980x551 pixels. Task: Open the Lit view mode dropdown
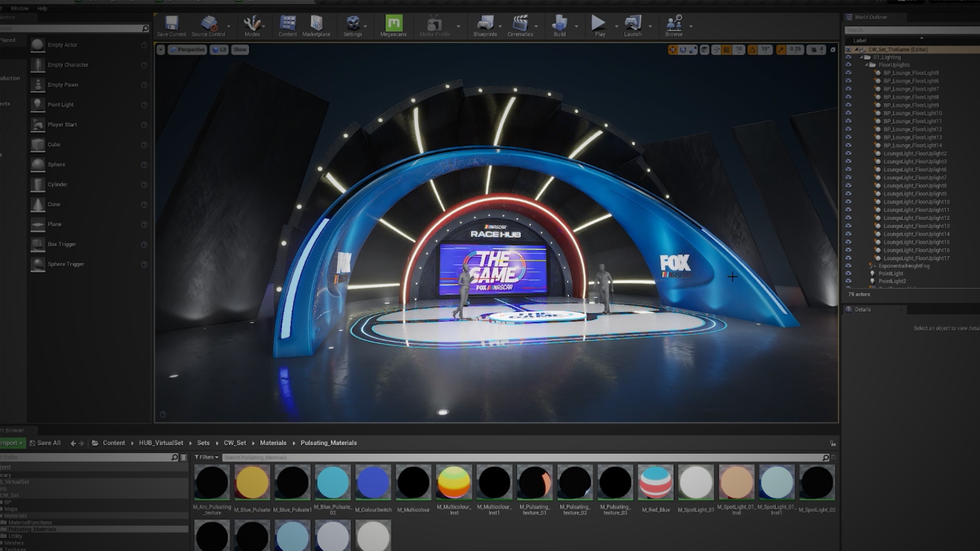coord(219,49)
